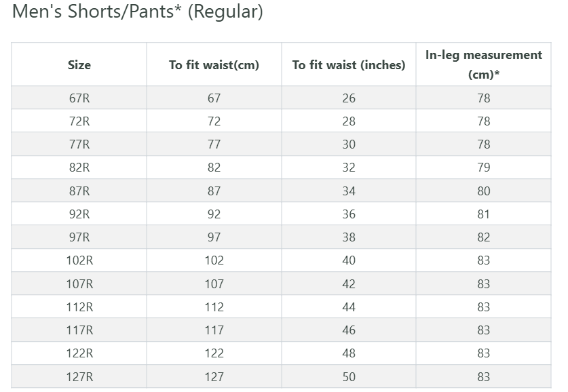
Task: Select the 'Size' column header
Action: point(79,65)
